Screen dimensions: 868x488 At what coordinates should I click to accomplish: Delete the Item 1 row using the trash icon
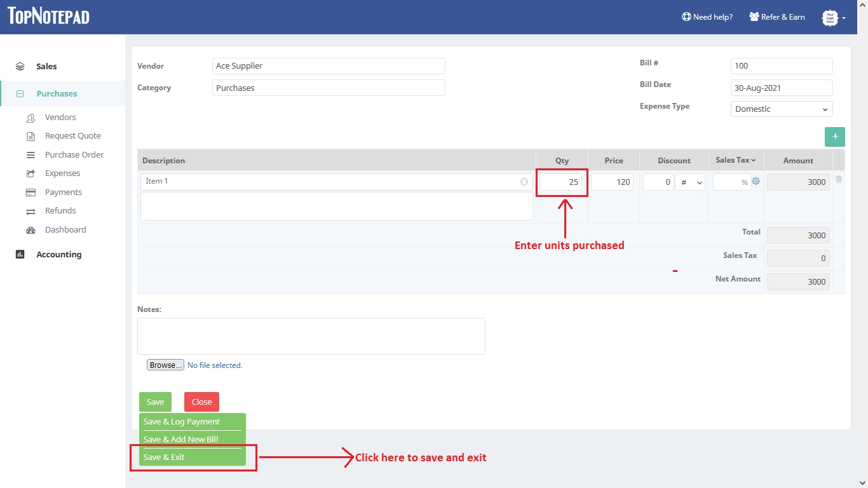(x=839, y=179)
